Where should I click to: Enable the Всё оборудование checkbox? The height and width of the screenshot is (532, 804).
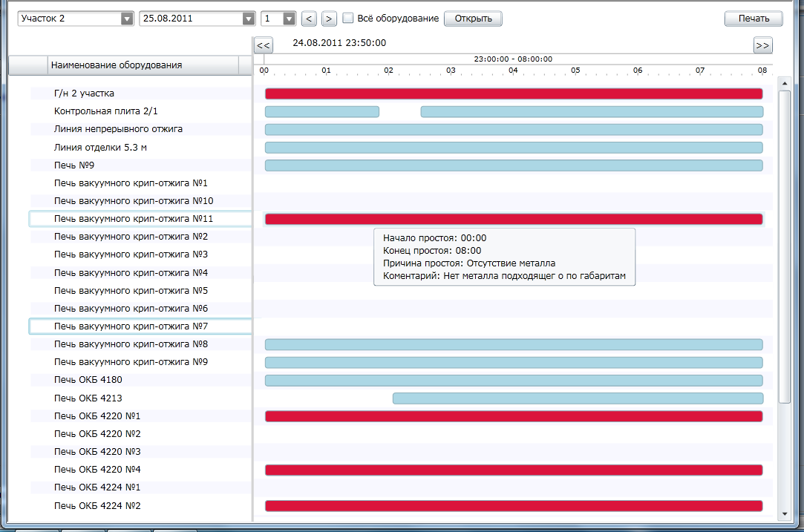tap(347, 18)
